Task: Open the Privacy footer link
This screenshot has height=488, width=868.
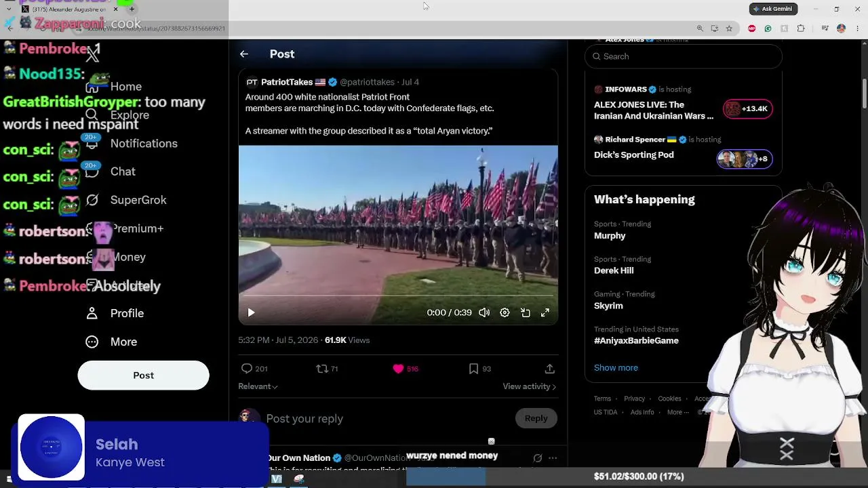Action: tap(634, 399)
